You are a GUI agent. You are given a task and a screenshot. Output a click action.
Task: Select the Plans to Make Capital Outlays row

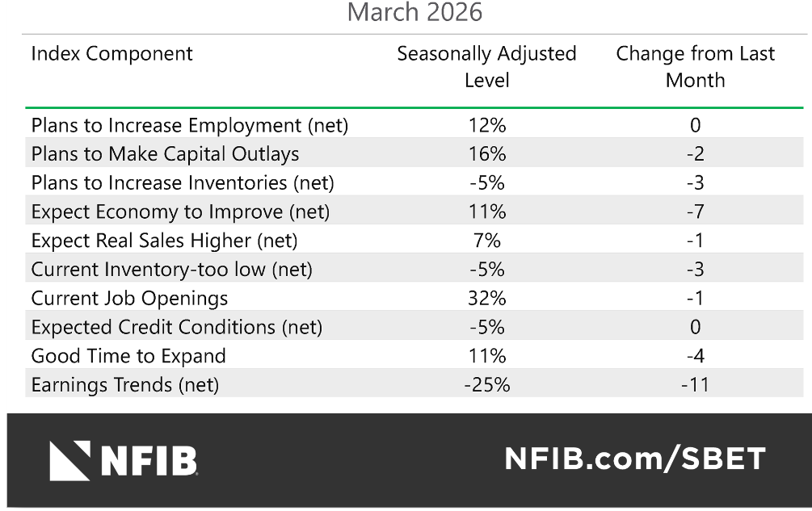click(x=165, y=154)
